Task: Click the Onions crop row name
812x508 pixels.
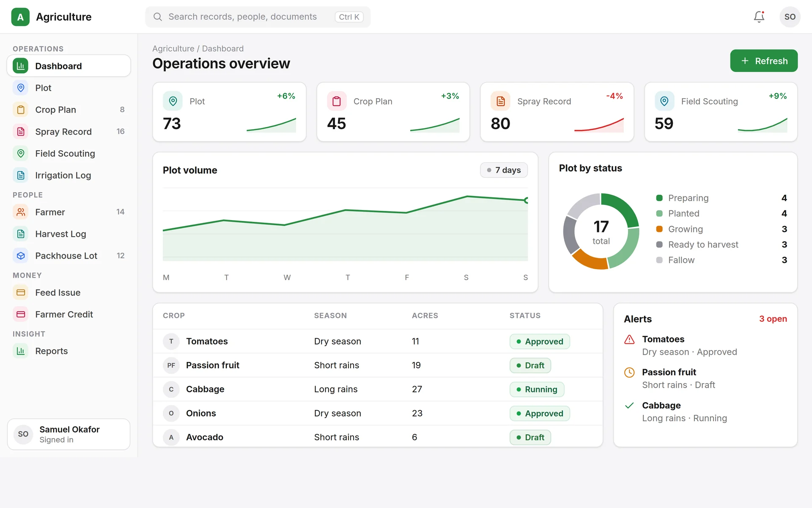Action: (201, 413)
